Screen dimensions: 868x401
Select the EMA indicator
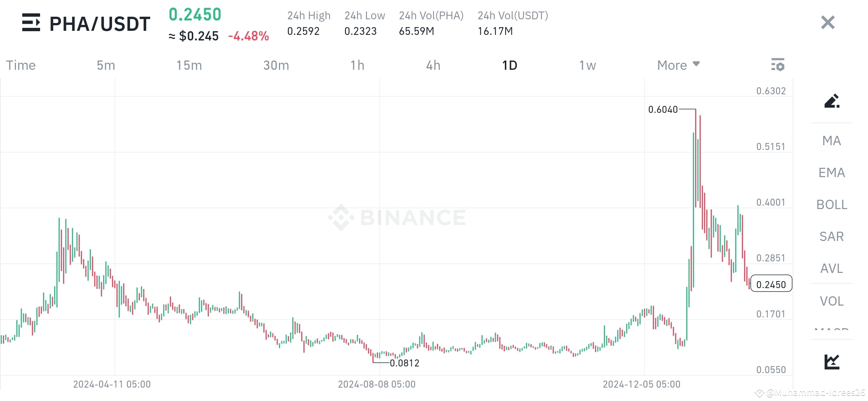[x=831, y=173]
